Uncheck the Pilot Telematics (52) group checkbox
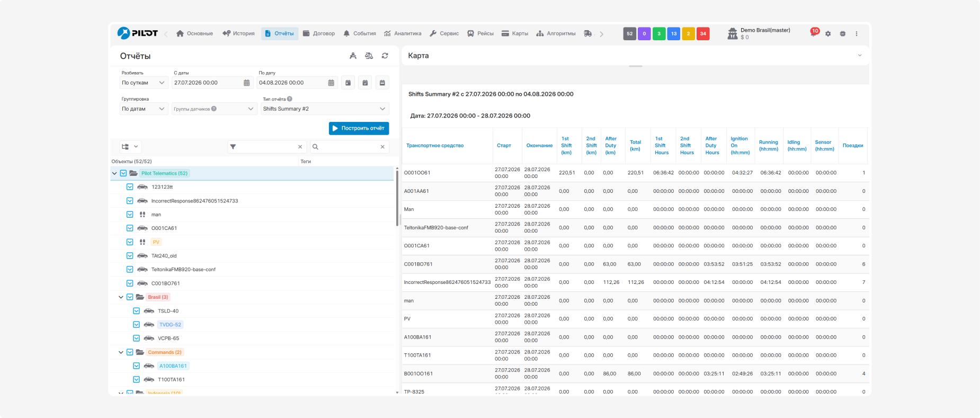The image size is (980, 418). click(x=123, y=173)
